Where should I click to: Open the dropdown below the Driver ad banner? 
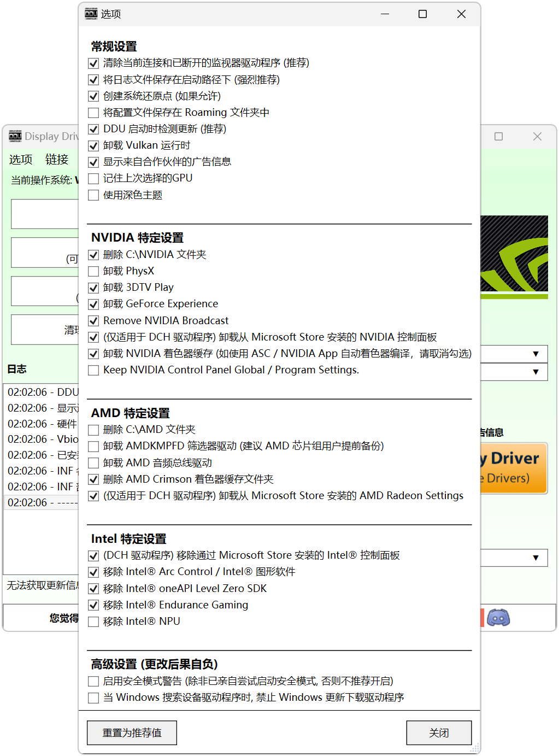point(514,558)
